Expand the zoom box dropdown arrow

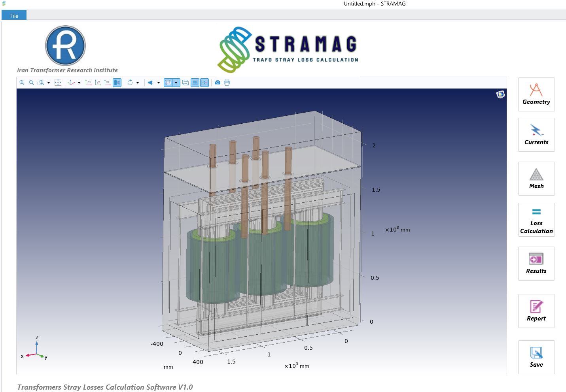(x=49, y=83)
